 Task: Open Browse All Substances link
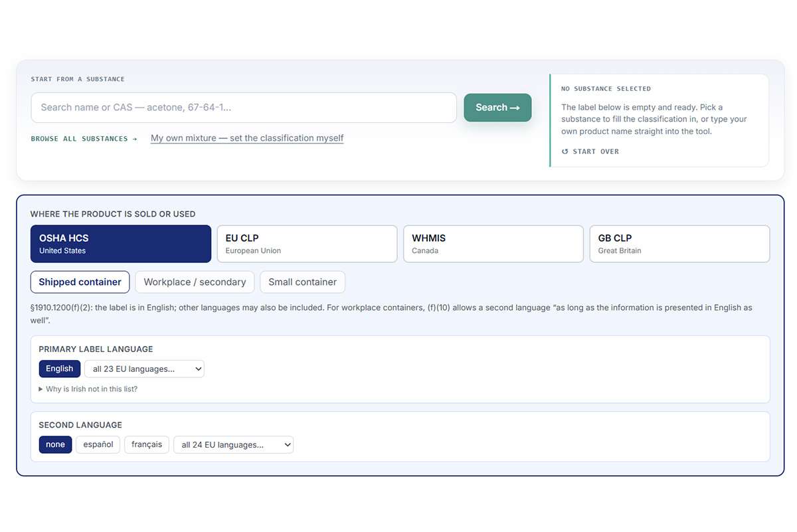[84, 139]
